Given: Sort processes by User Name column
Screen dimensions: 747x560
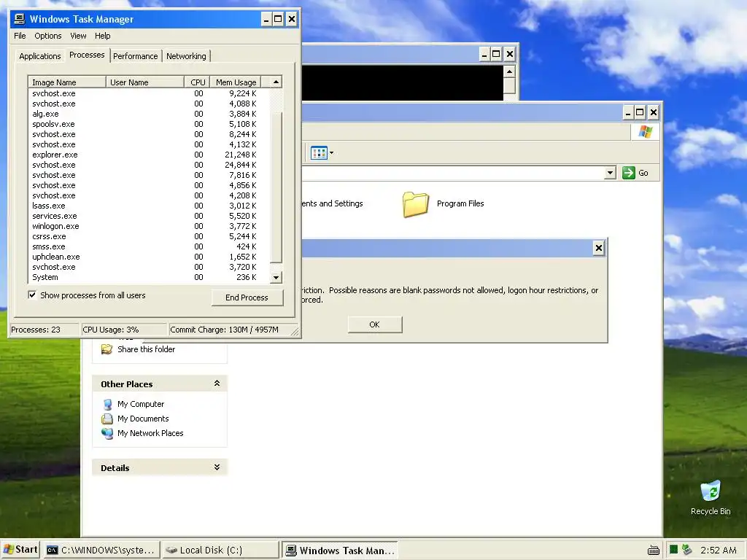Looking at the screenshot, I should [x=145, y=82].
